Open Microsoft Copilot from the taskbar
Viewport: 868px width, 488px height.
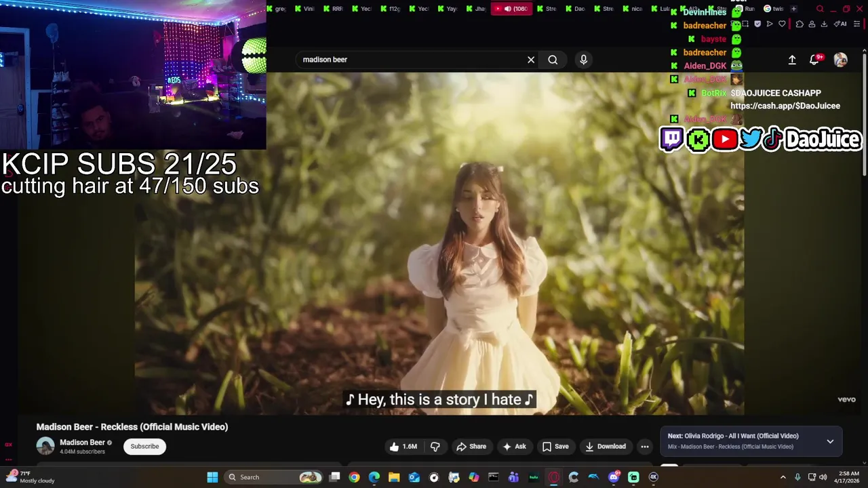point(474,477)
